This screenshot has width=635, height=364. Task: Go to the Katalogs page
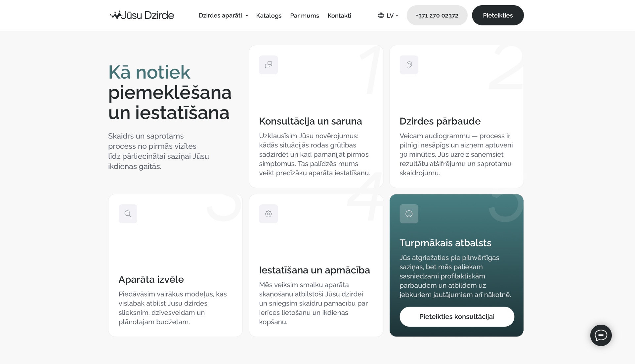pyautogui.click(x=269, y=16)
